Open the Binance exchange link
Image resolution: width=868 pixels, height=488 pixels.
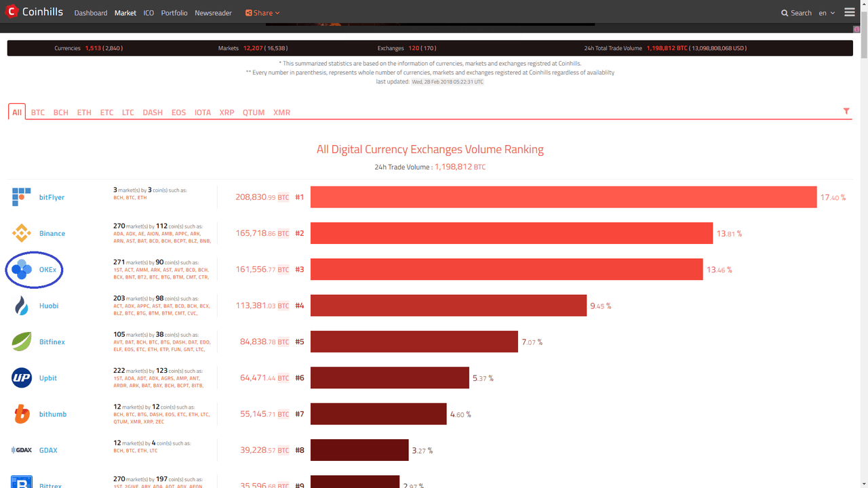tap(52, 233)
